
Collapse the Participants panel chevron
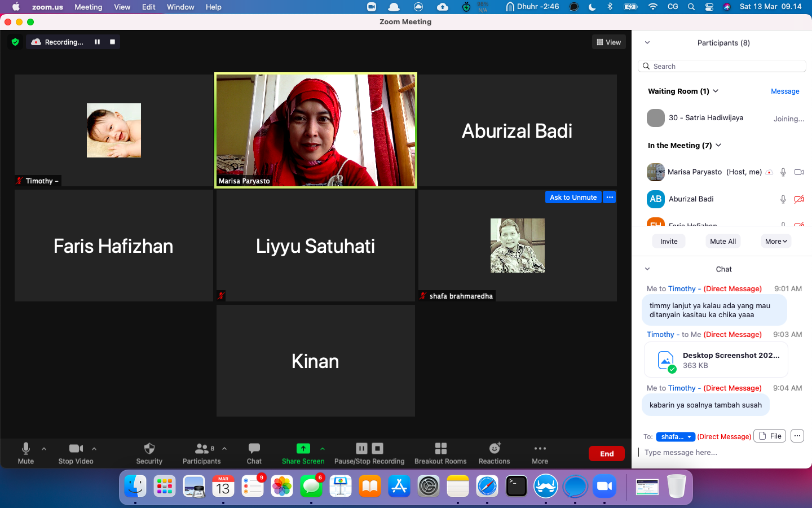click(x=647, y=43)
